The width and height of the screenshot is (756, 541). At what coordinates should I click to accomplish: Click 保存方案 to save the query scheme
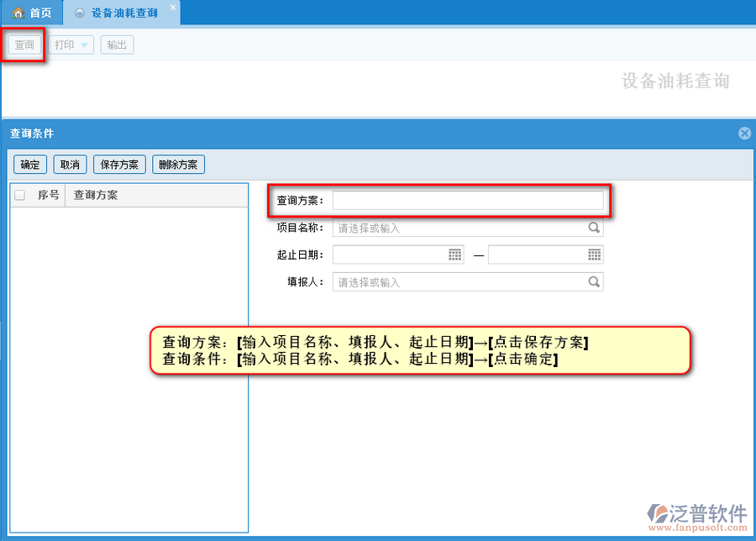119,165
